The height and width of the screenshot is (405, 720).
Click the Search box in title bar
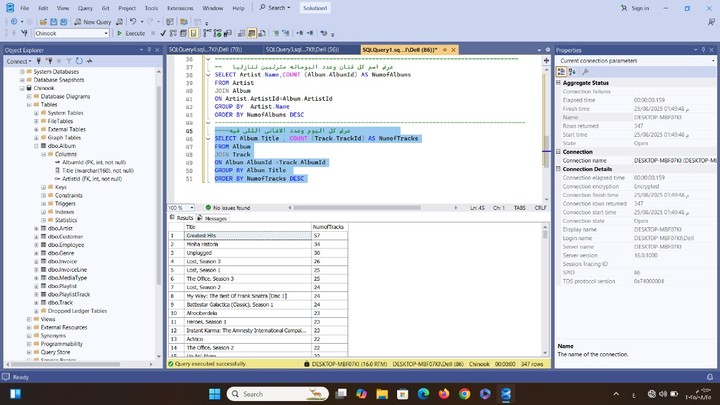click(x=275, y=8)
